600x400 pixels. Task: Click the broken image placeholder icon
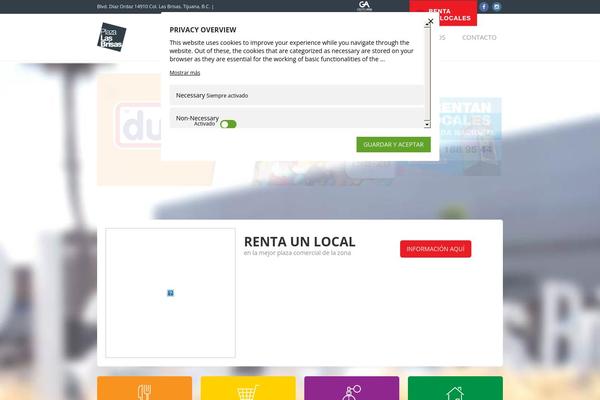170,293
